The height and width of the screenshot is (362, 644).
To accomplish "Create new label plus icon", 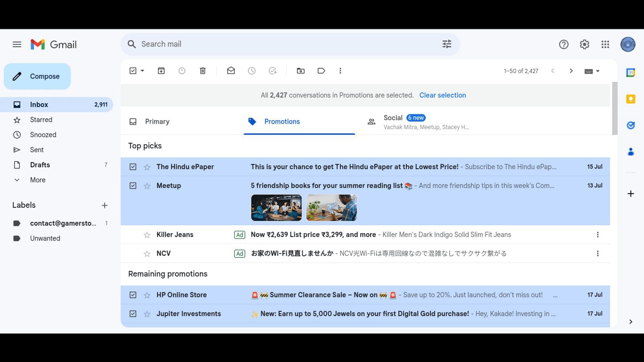I will [x=105, y=205].
